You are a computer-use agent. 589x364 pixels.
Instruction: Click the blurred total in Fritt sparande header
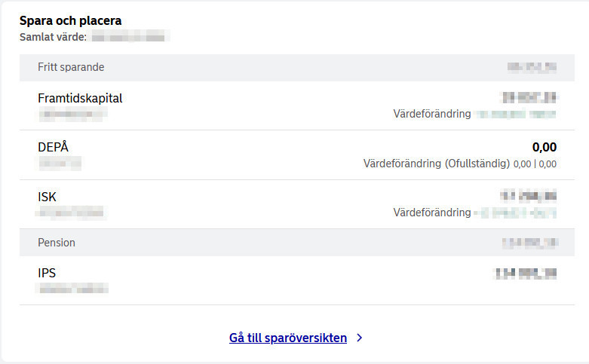[532, 67]
